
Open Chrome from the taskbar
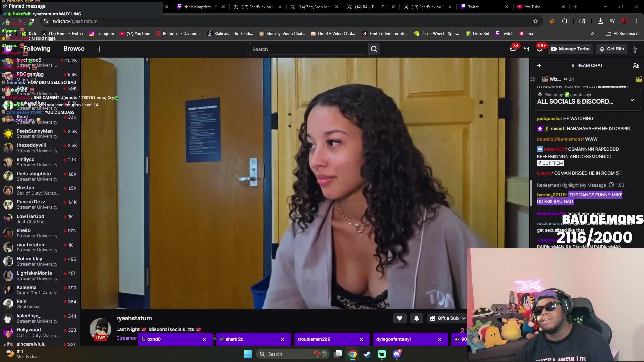(353, 354)
